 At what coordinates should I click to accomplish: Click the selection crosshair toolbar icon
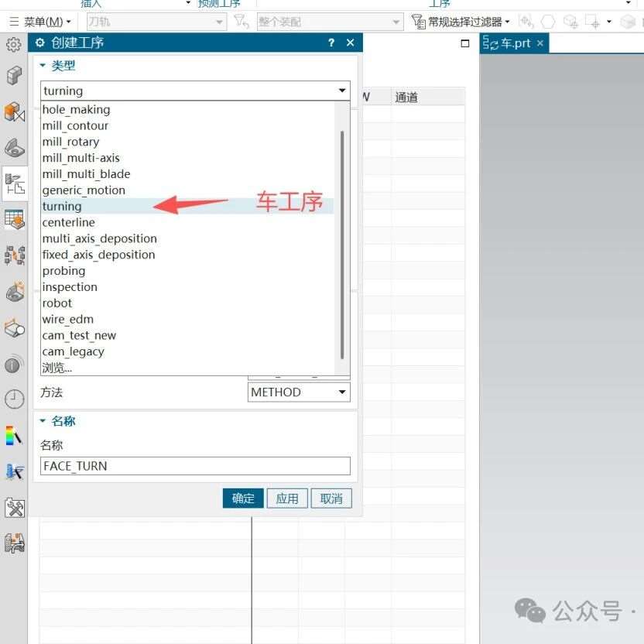coord(526,22)
